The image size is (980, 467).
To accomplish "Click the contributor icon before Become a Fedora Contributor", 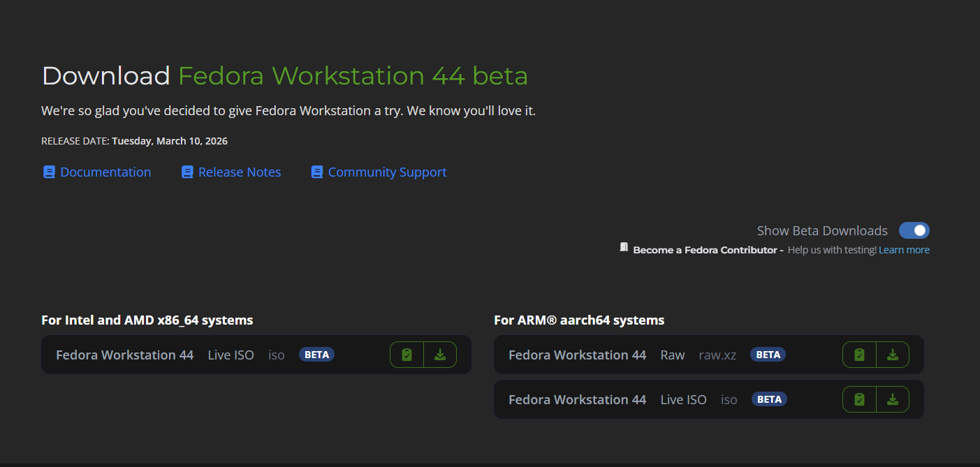I will (624, 247).
